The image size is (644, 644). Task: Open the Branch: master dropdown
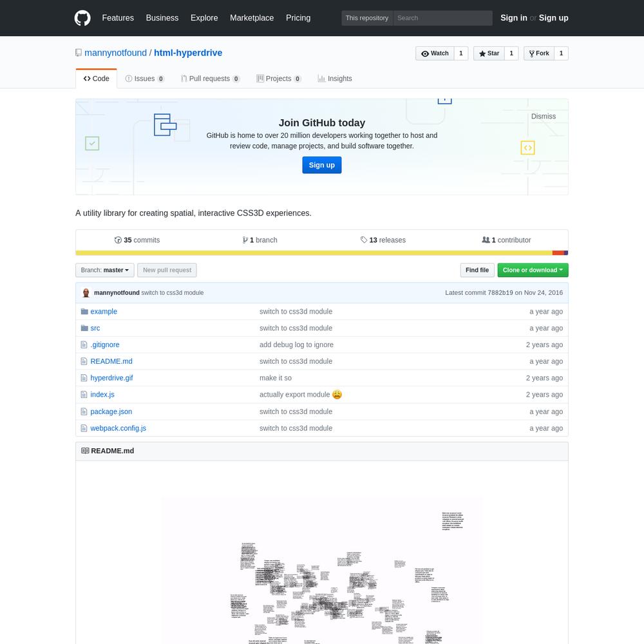(x=105, y=270)
